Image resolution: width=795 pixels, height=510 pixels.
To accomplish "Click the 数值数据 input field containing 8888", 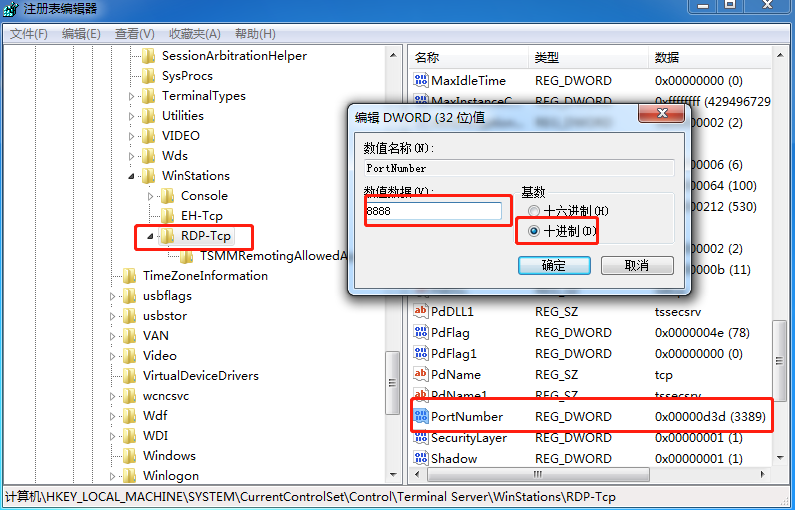I will (433, 211).
